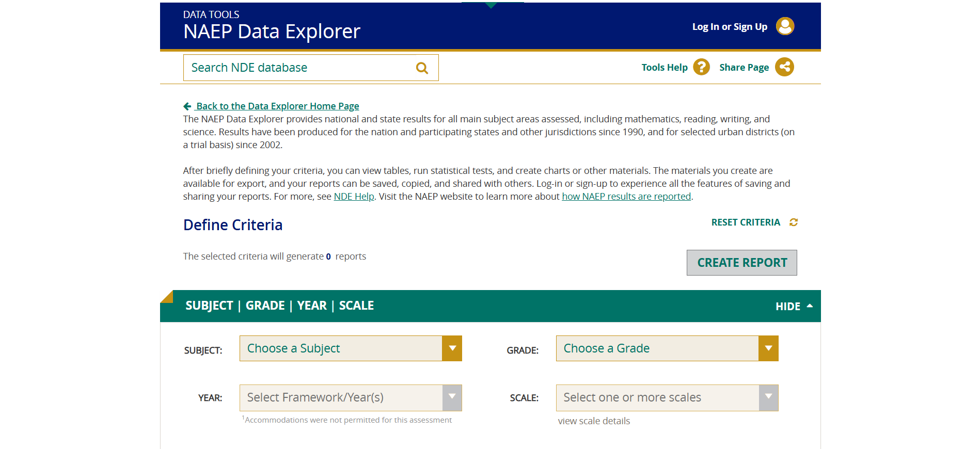Image resolution: width=980 pixels, height=449 pixels.
Task: Click the Tools Help link text
Action: [665, 68]
